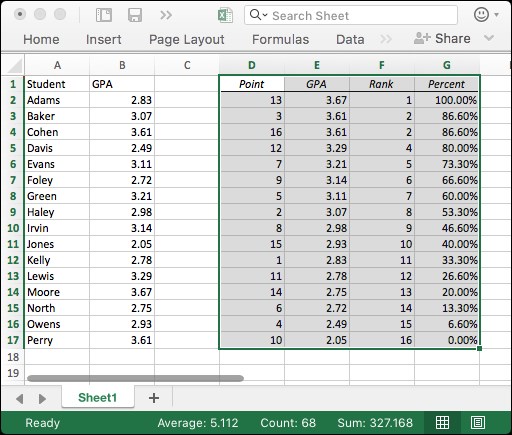This screenshot has height=435, width=512.
Task: Click the Select All corner triangle
Action: point(15,65)
